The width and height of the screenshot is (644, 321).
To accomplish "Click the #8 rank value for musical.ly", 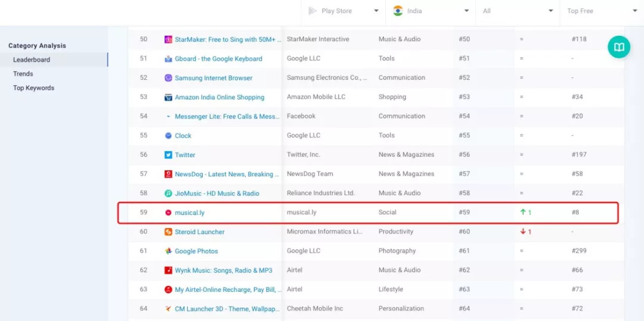I will tap(575, 212).
